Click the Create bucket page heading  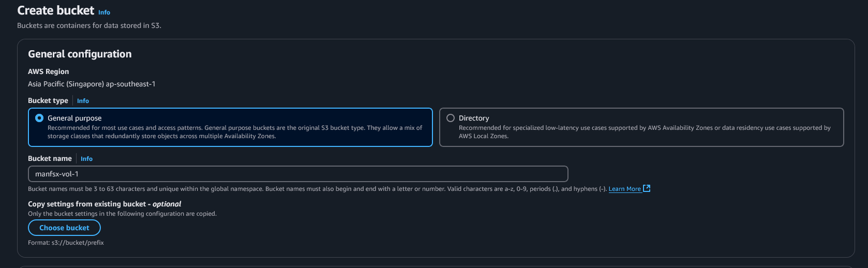(x=56, y=10)
